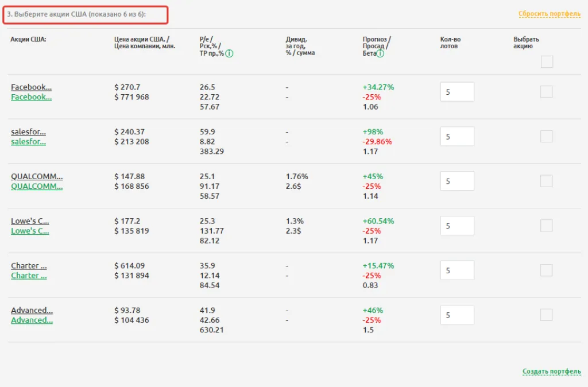This screenshot has width=588, height=387.
Task: Mark the Lowe's stock checkbox
Action: [x=547, y=226]
